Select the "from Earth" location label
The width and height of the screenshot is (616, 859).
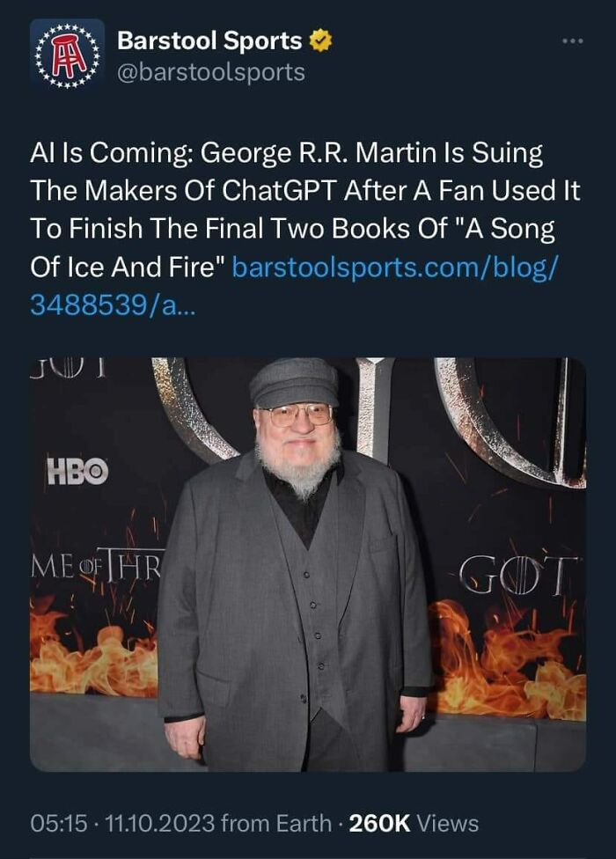276,824
